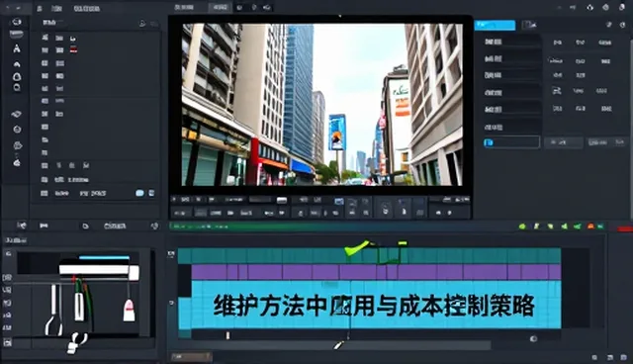Click the video preview of the city street
Image resolution: width=633 pixels, height=364 pixels.
pyautogui.click(x=322, y=104)
